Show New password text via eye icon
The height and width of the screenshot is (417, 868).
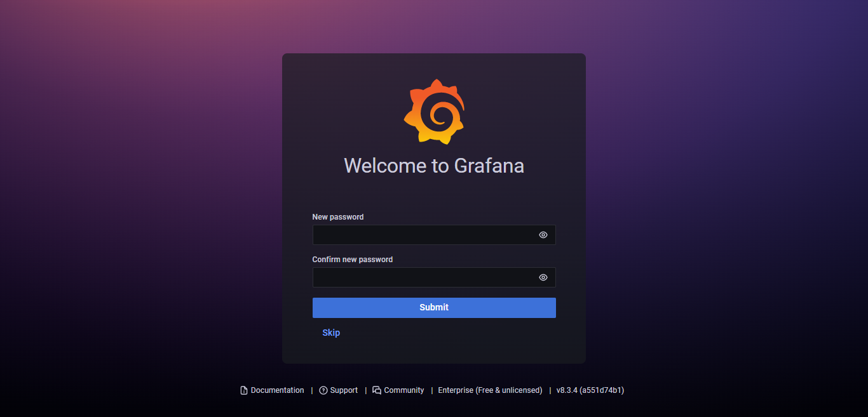(543, 235)
